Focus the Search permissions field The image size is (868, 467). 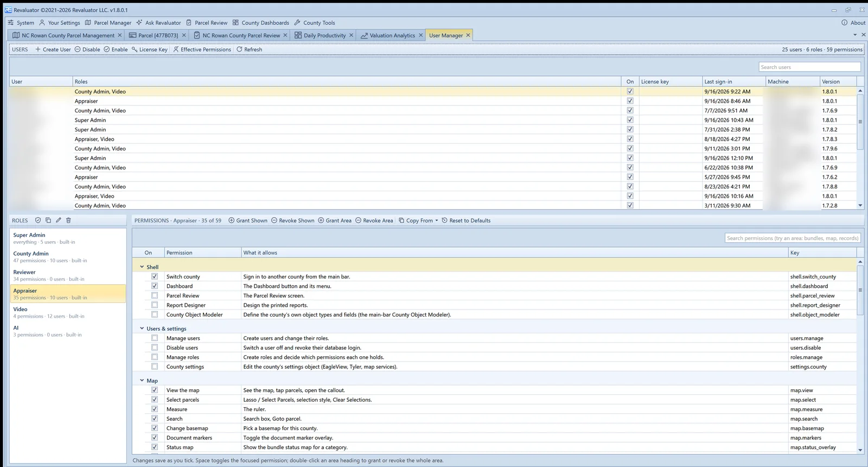click(x=793, y=238)
